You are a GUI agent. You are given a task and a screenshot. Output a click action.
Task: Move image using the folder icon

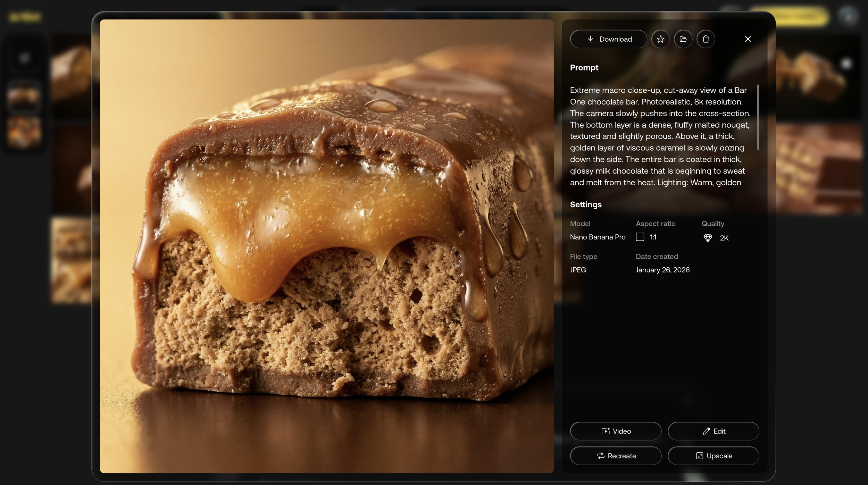point(683,39)
